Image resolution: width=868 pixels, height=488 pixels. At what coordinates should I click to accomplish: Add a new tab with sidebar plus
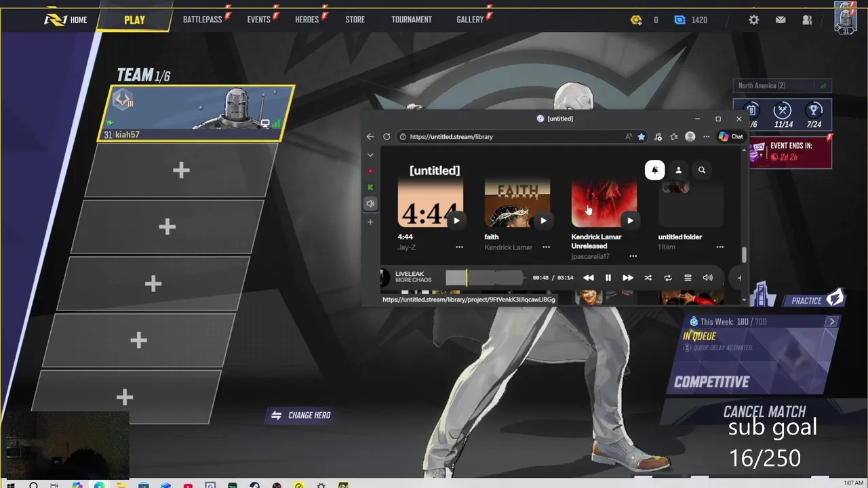(370, 222)
